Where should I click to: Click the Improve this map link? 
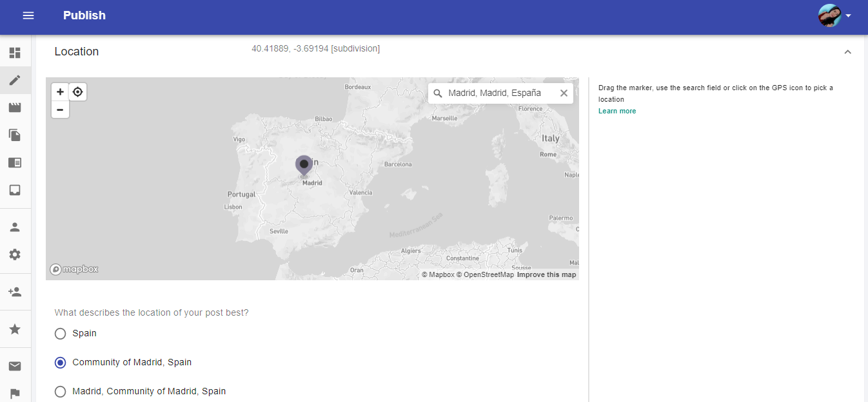546,275
